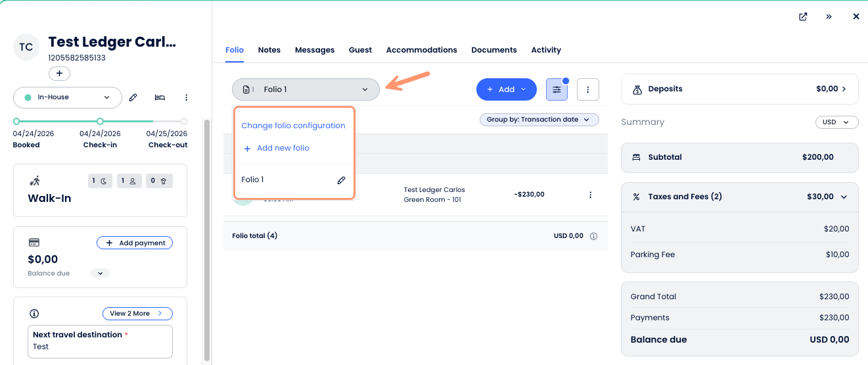Screen dimensions: 868x365
Task: Collapse the Taxes and Fees section
Action: pyautogui.click(x=844, y=197)
